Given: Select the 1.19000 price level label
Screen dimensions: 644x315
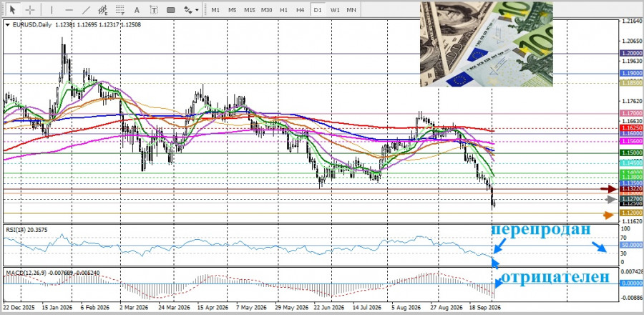Looking at the screenshot, I should coord(631,74).
